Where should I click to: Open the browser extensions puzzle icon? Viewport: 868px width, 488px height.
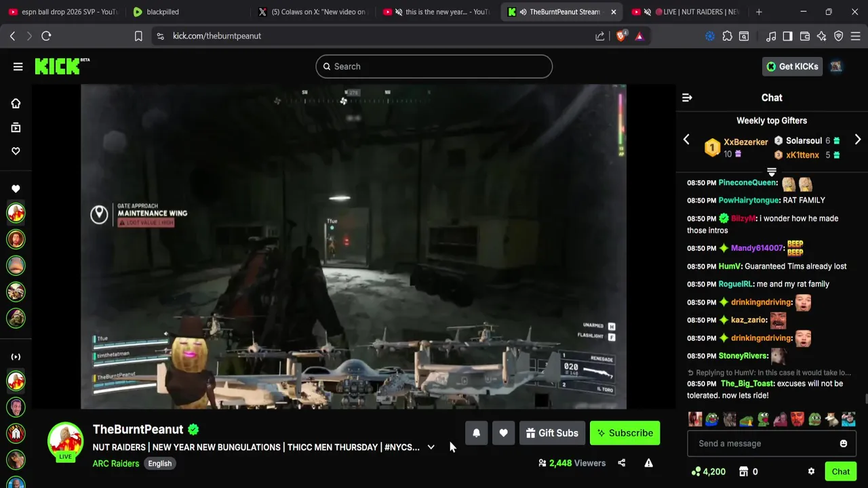click(727, 36)
